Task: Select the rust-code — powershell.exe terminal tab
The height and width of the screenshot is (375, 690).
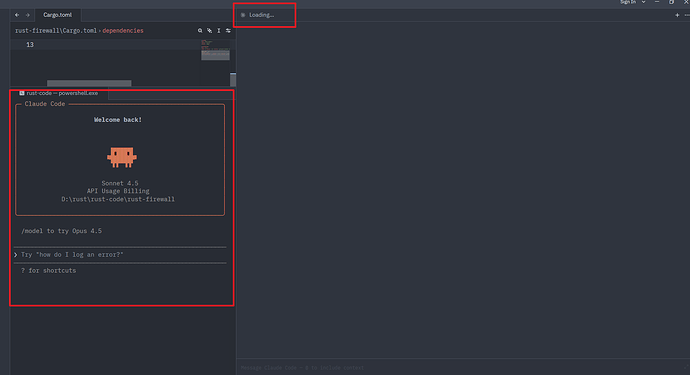Action: click(59, 93)
